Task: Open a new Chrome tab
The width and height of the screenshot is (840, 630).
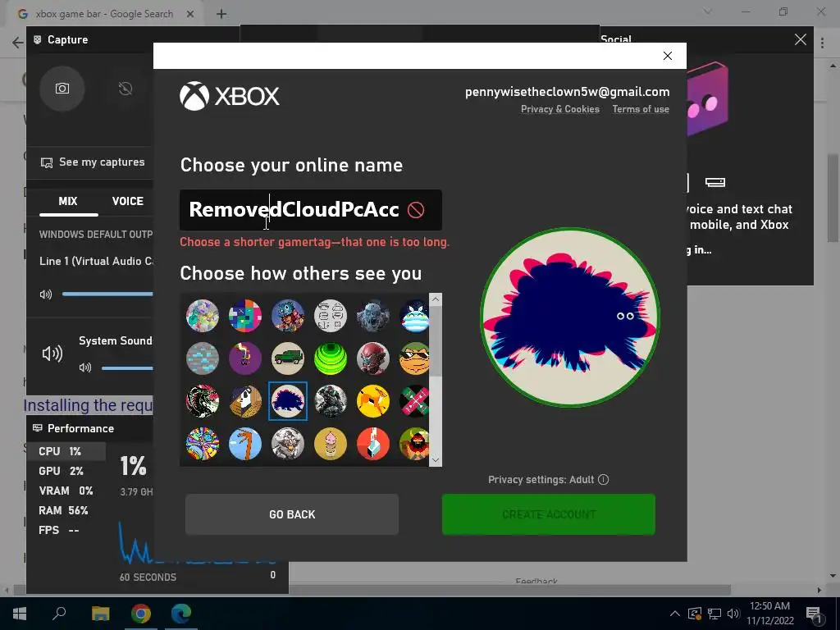Action: coord(221,14)
